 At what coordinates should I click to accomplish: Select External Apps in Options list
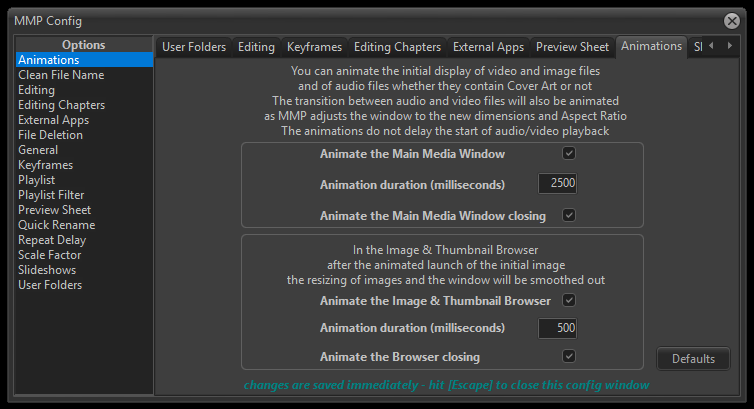pos(84,120)
